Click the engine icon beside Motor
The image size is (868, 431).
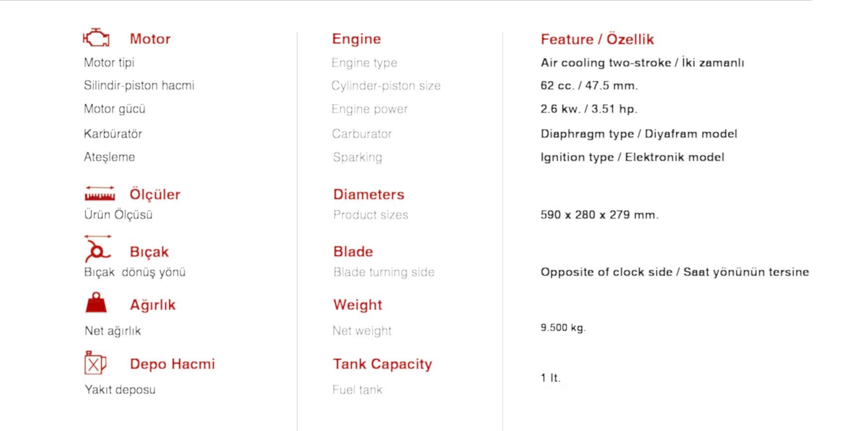[x=96, y=38]
